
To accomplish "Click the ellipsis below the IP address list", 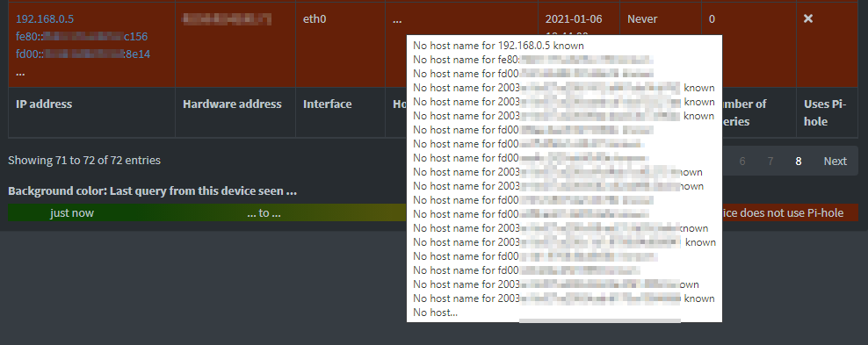I will 20,73.
